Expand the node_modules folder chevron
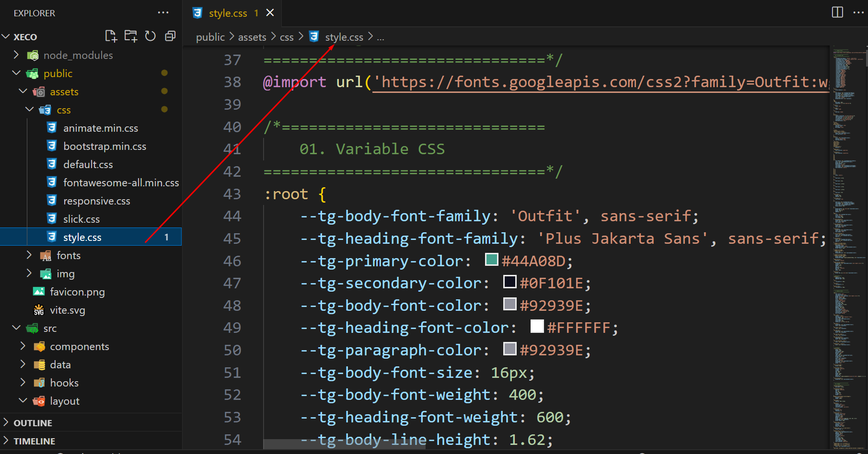Screen dimensions: 868x454 coord(16,55)
